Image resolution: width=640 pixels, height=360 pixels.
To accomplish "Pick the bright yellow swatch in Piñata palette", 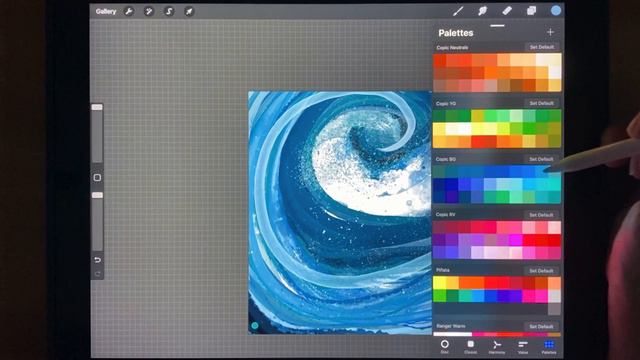I will [x=439, y=283].
